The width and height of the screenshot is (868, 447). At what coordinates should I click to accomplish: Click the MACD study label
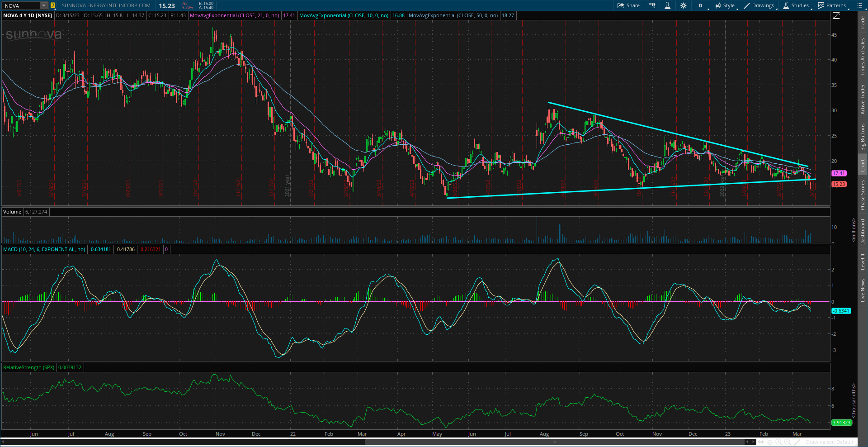point(44,249)
